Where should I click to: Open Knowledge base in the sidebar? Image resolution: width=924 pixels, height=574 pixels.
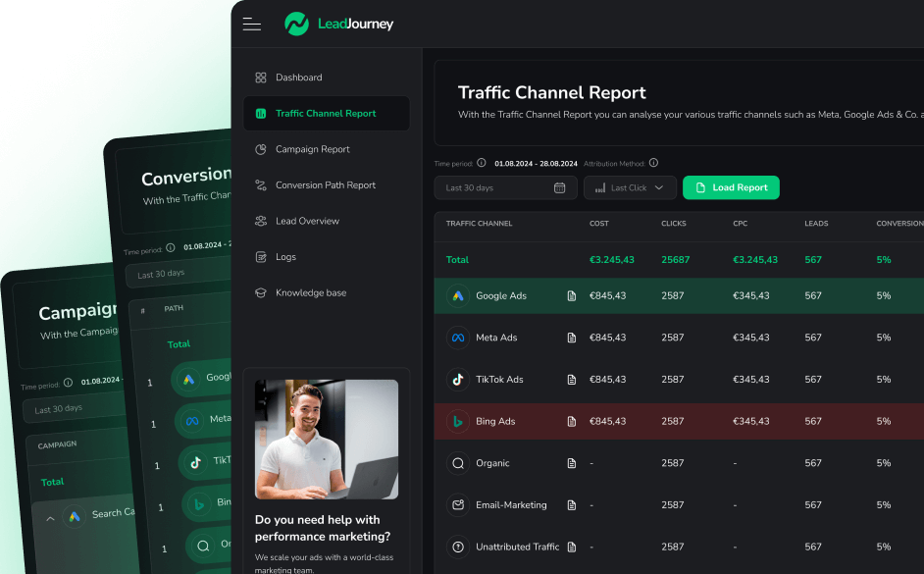coord(327,293)
